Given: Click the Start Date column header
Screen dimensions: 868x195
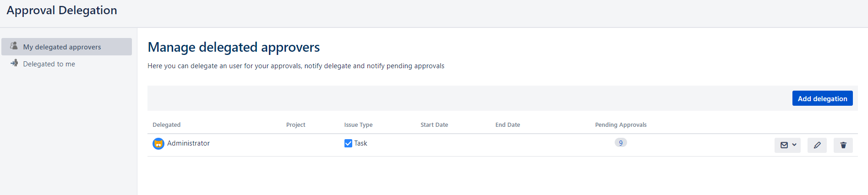Looking at the screenshot, I should (x=434, y=125).
